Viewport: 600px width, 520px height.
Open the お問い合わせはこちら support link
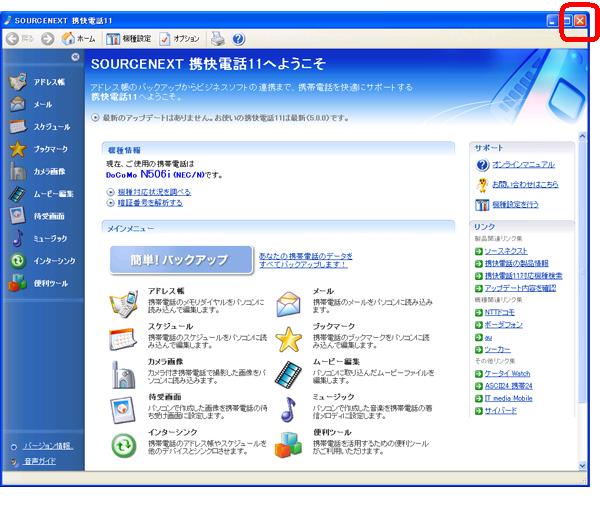click(525, 184)
